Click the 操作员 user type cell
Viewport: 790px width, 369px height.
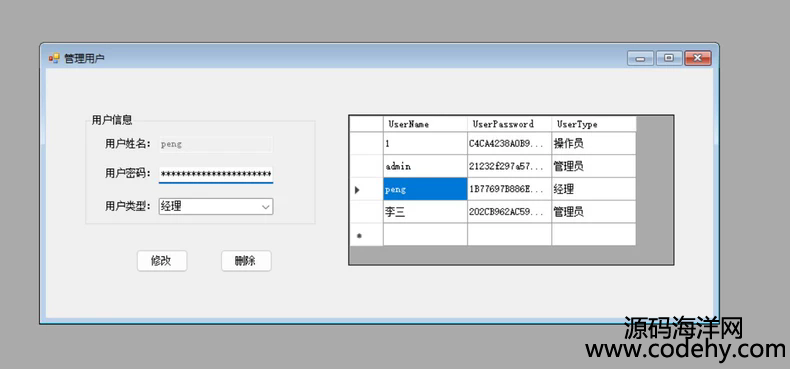pos(594,144)
